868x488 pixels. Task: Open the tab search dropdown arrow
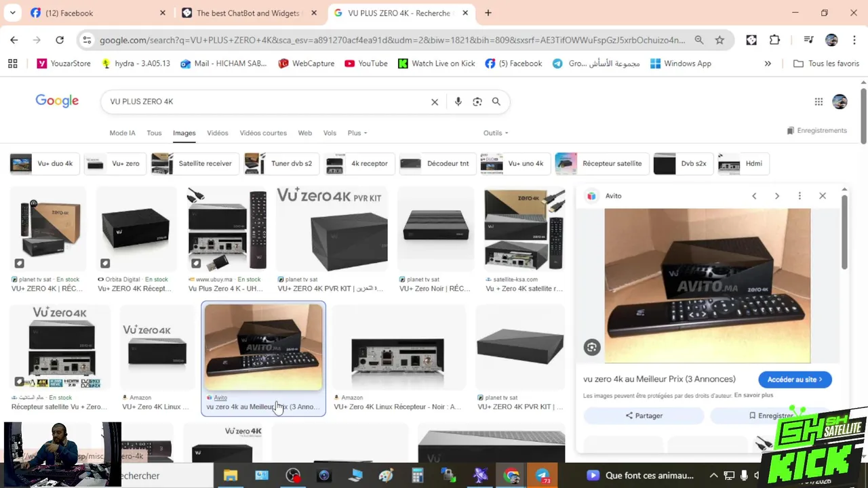pyautogui.click(x=13, y=13)
